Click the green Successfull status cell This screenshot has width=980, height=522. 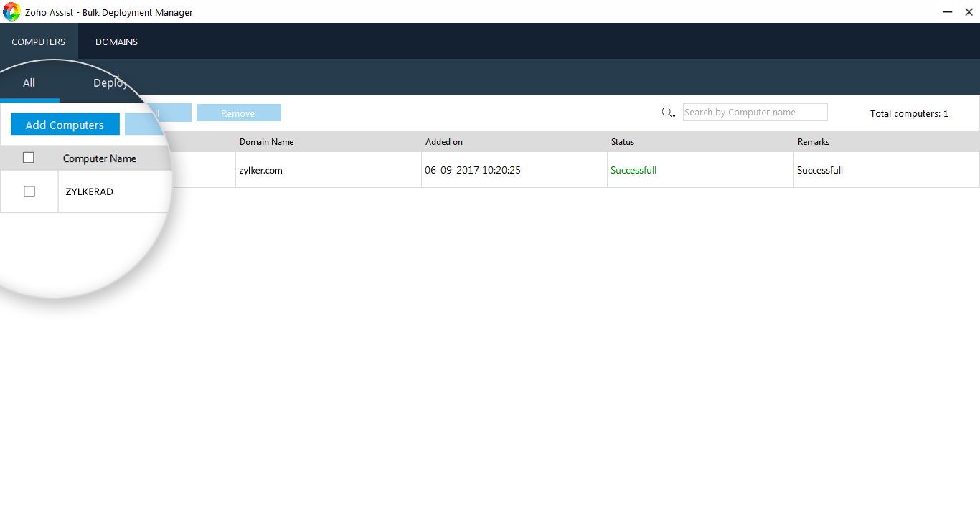pos(633,171)
